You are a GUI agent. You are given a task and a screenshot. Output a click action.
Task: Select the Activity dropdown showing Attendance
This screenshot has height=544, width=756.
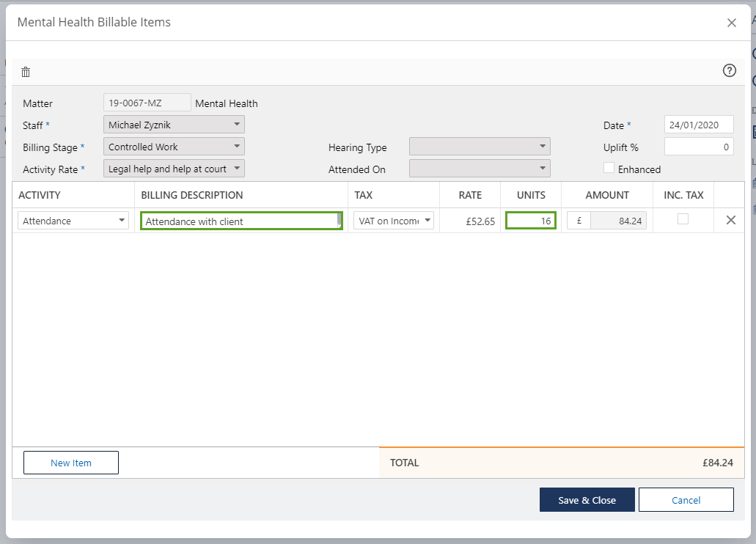[x=73, y=221]
